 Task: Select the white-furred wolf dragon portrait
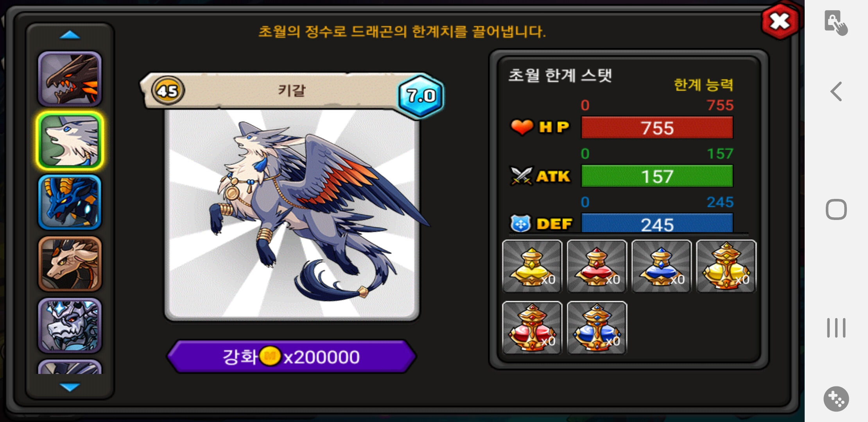pos(70,141)
